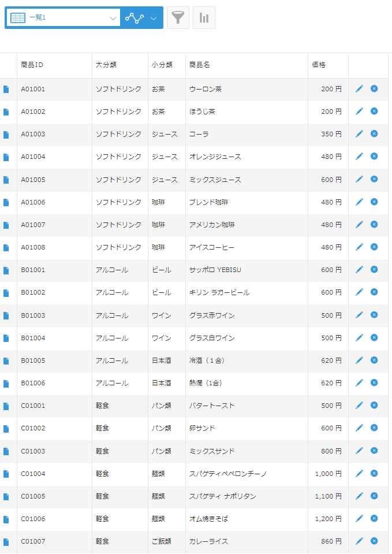This screenshot has width=392, height=554.
Task: Delete the キリン ラガービール record
Action: pos(374,292)
